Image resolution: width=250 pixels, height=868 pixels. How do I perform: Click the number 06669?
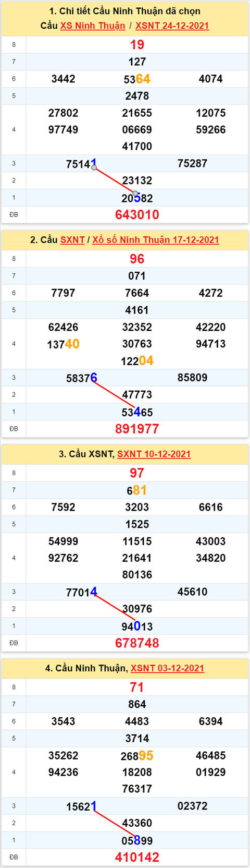137,130
